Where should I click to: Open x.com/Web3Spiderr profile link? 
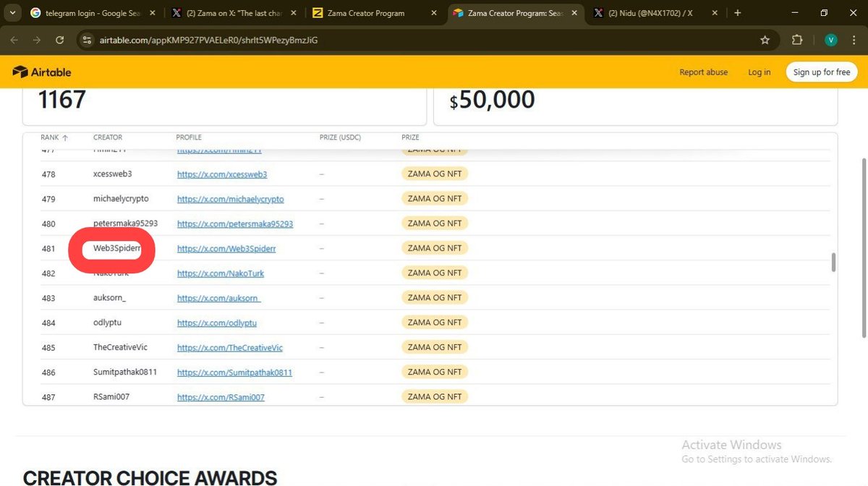point(226,249)
